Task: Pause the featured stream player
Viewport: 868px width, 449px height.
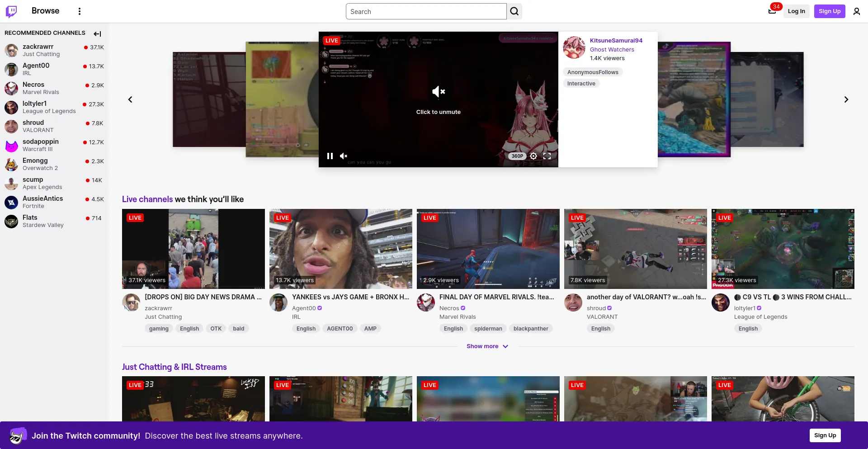Action: click(330, 156)
